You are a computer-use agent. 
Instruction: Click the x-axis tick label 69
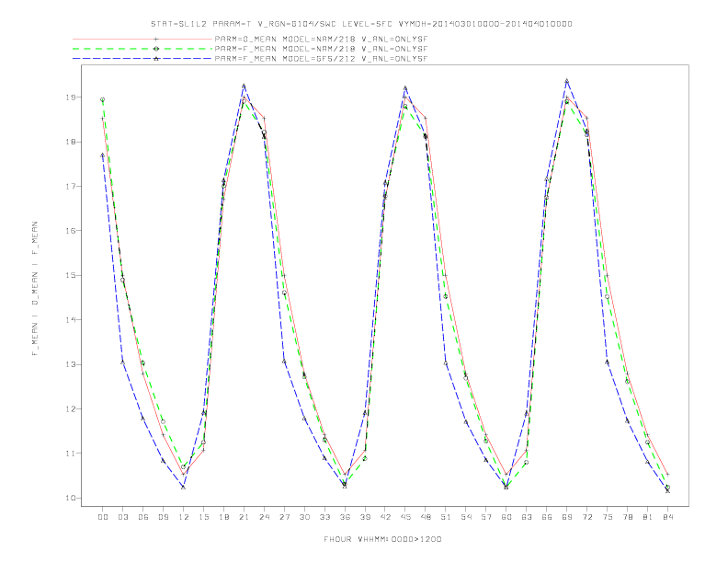567,517
